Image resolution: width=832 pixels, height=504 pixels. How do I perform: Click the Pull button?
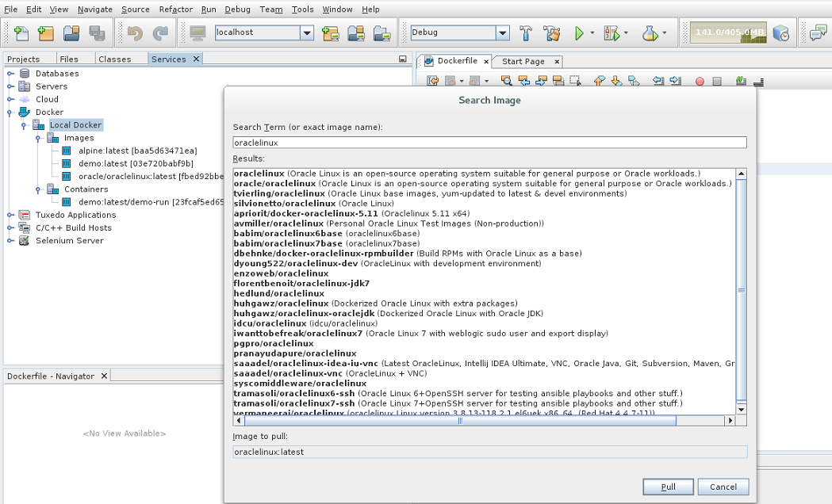pyautogui.click(x=668, y=487)
